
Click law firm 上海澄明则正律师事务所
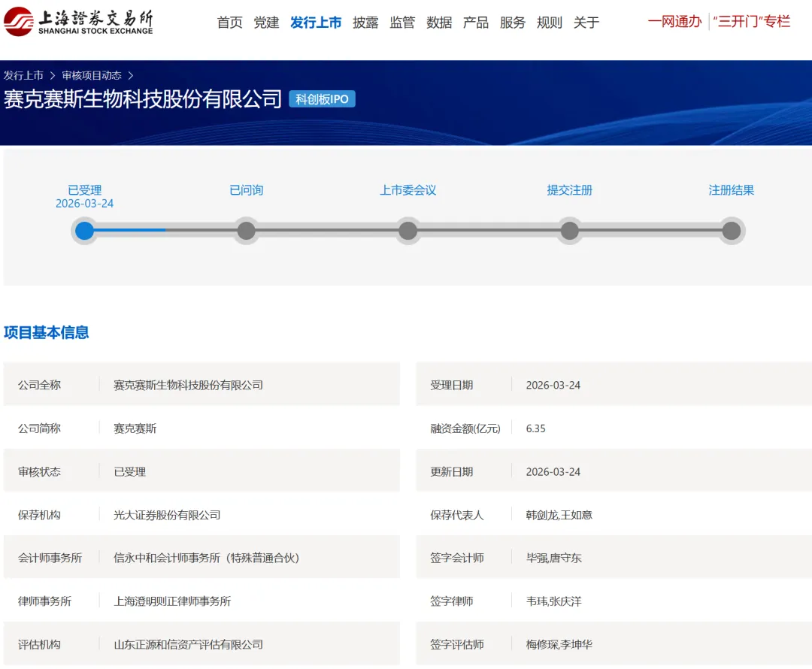pos(172,601)
